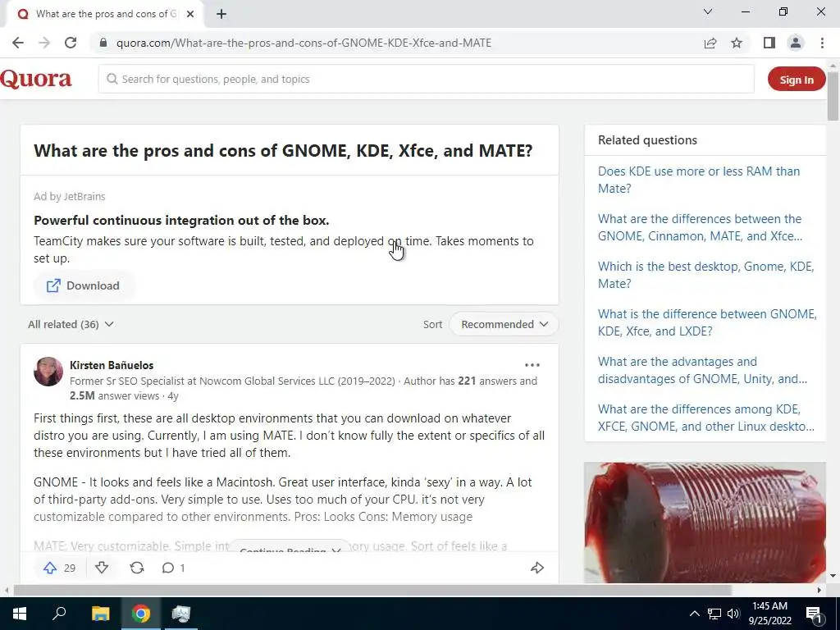Viewport: 840px width, 630px height.
Task: Open File Explorer from the taskbar
Action: point(100,614)
